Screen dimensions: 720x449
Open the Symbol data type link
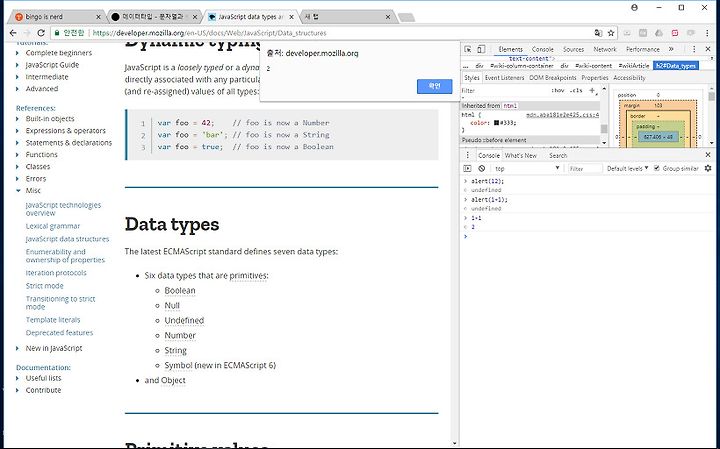click(178, 365)
